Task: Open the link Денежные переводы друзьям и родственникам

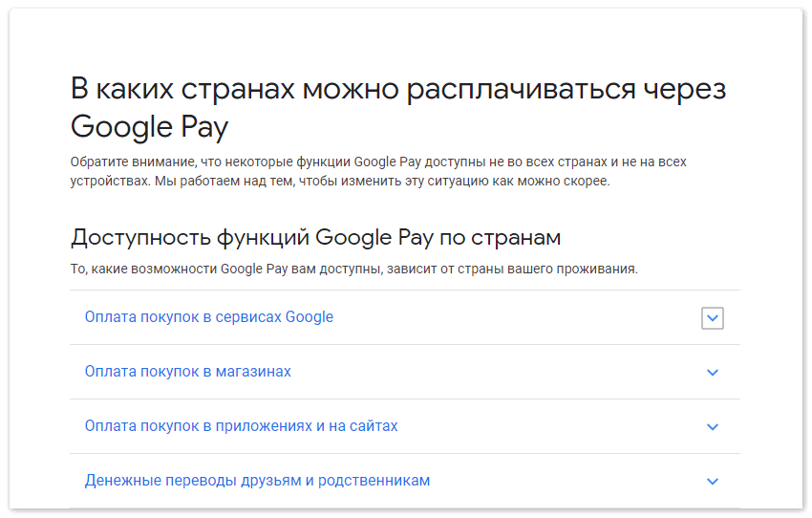Action: pyautogui.click(x=257, y=480)
